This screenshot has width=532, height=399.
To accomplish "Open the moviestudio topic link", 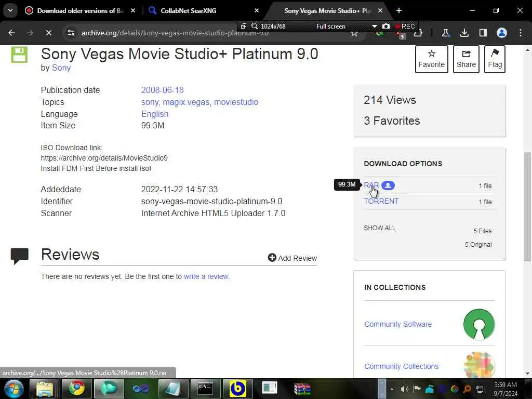I will [236, 102].
